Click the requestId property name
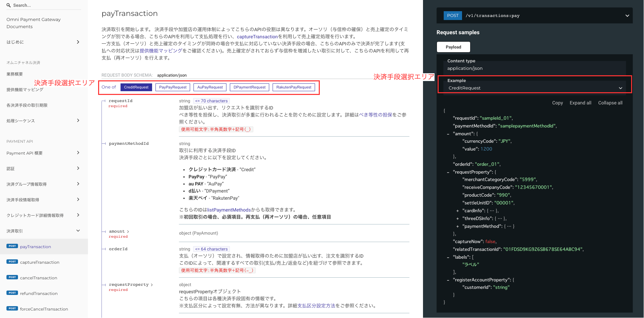644x318 pixels. point(121,101)
